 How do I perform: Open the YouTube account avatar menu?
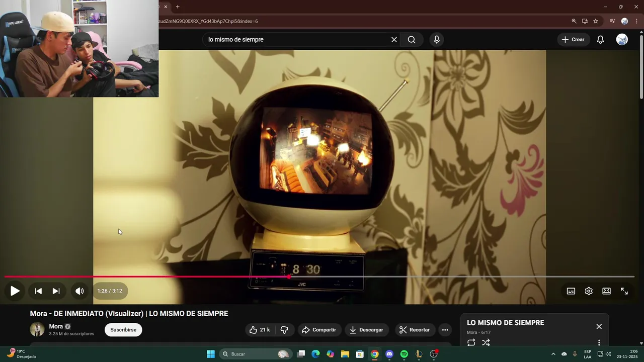[x=622, y=40]
